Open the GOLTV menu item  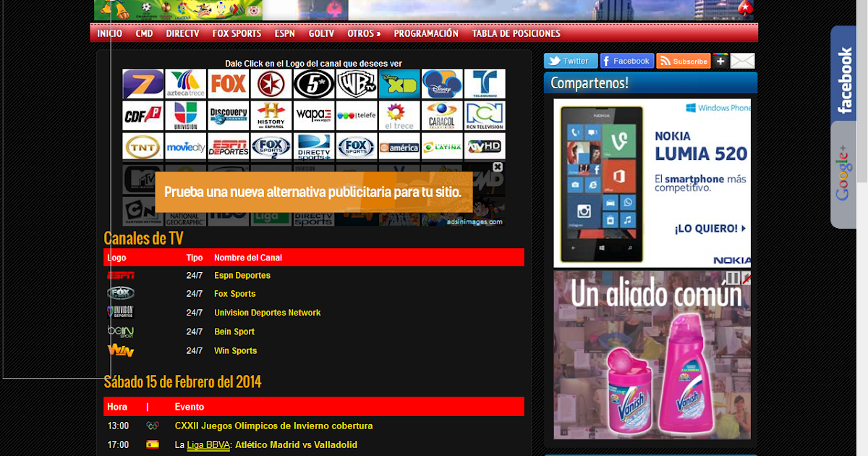[321, 33]
